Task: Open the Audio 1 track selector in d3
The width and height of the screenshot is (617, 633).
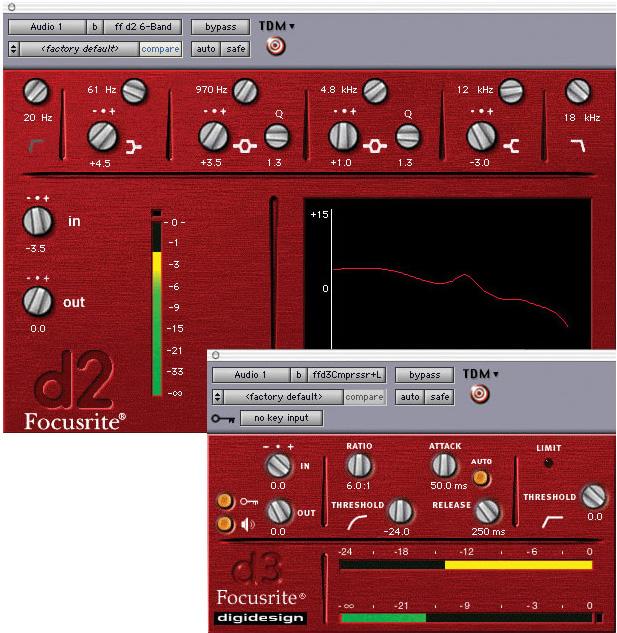Action: pyautogui.click(x=251, y=375)
